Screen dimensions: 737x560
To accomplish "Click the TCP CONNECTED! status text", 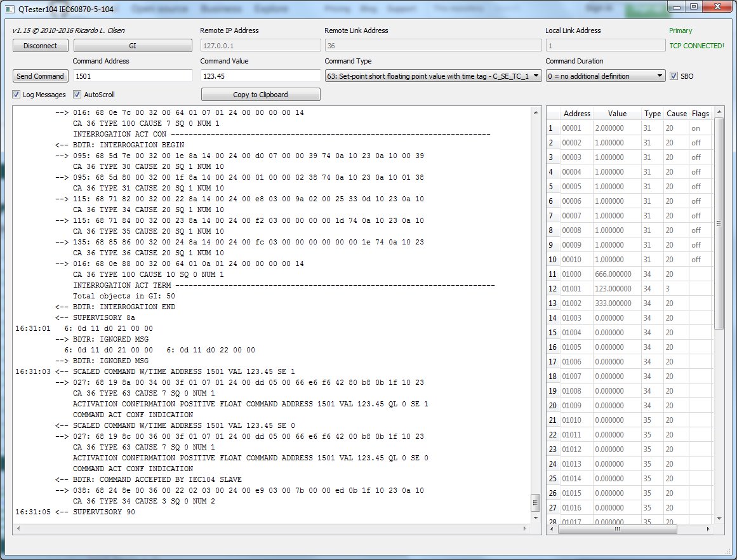I will 696,46.
